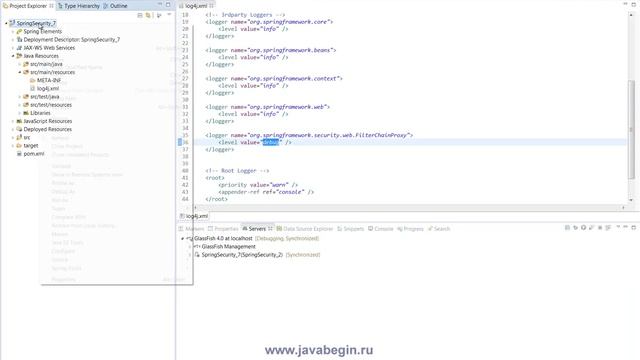Image resolution: width=640 pixels, height=360 pixels.
Task: Collapse GlassFish 4.0 at localhost node
Action: [x=182, y=238]
